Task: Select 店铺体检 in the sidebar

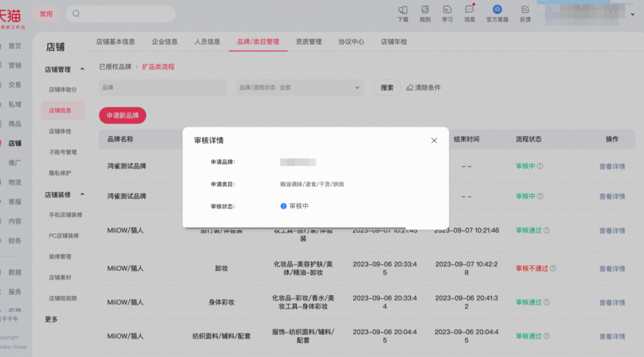Action: coord(60,131)
